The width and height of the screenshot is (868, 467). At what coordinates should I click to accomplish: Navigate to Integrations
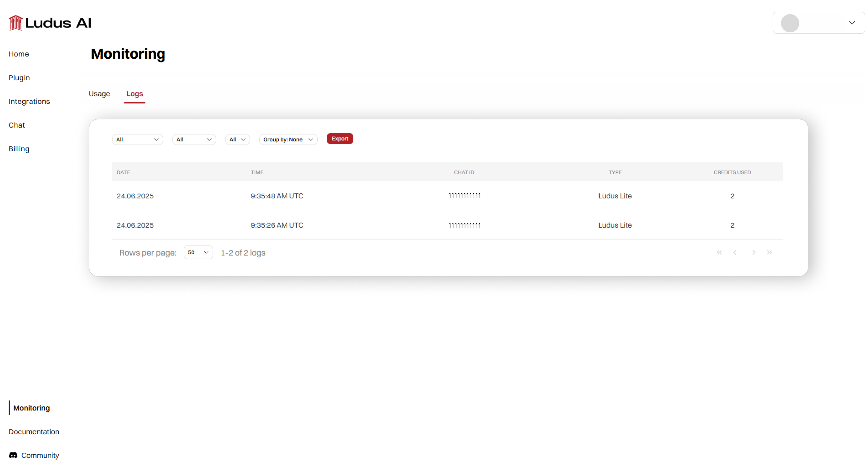(29, 101)
